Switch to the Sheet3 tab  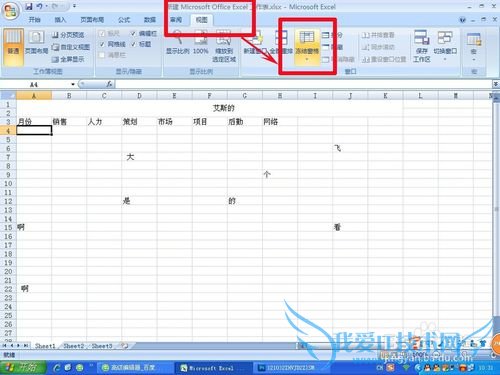[102, 346]
